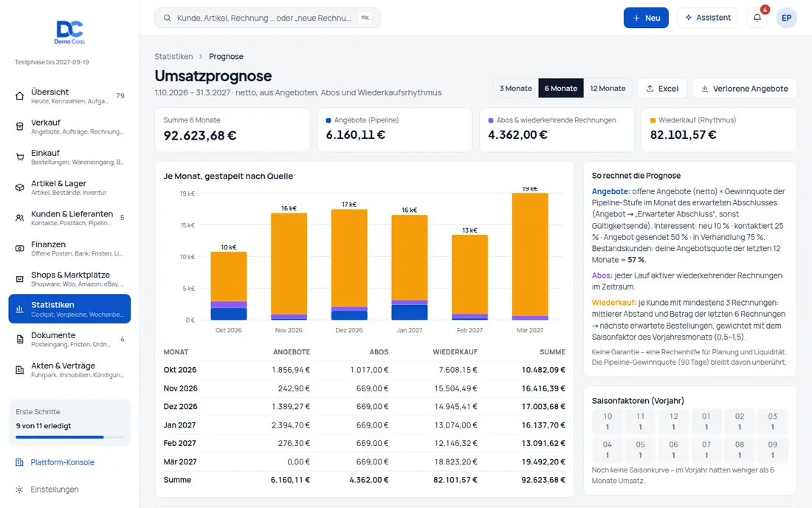Screen dimensions: 812x508
Task: Click the orange Wiederkauf legend dot
Action: pyautogui.click(x=653, y=120)
